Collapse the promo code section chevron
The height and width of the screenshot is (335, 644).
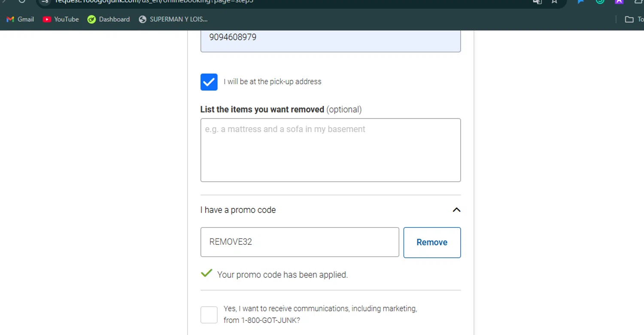click(x=456, y=210)
